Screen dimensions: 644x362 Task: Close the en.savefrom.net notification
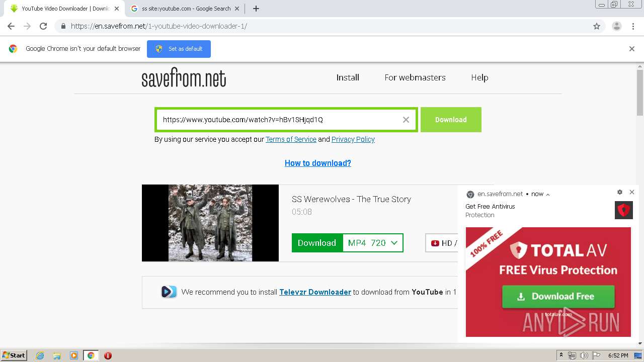click(632, 192)
